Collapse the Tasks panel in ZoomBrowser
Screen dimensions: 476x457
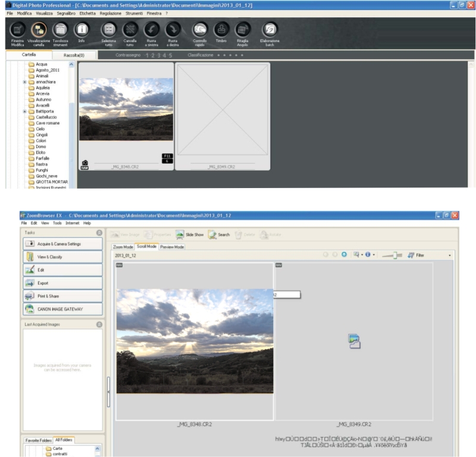(x=99, y=233)
